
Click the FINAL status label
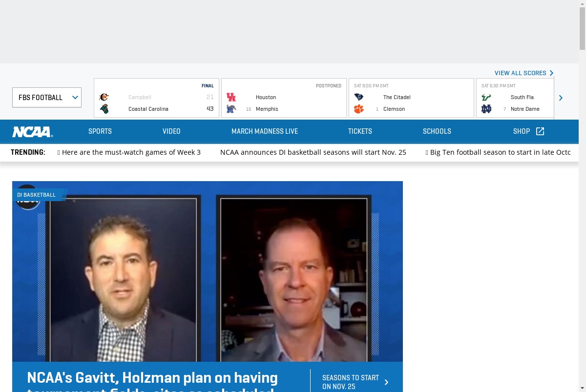pos(208,86)
